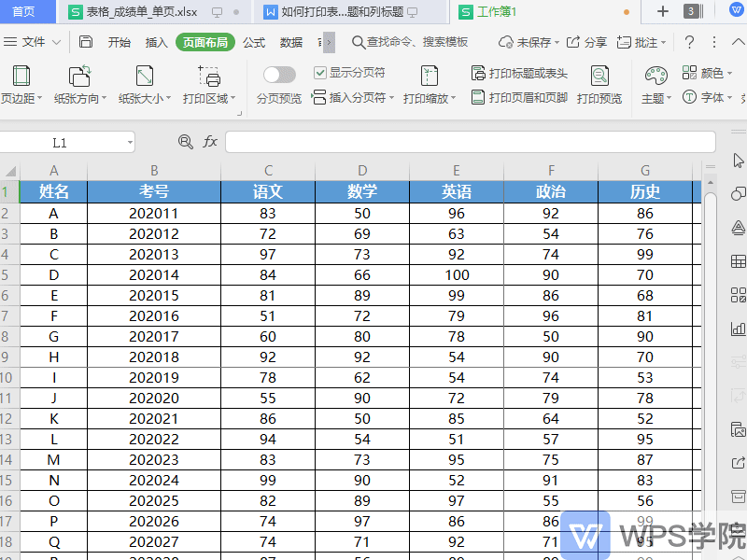Click the select-all corner of the grid
Viewport: 747px width, 560px height.
(10, 171)
